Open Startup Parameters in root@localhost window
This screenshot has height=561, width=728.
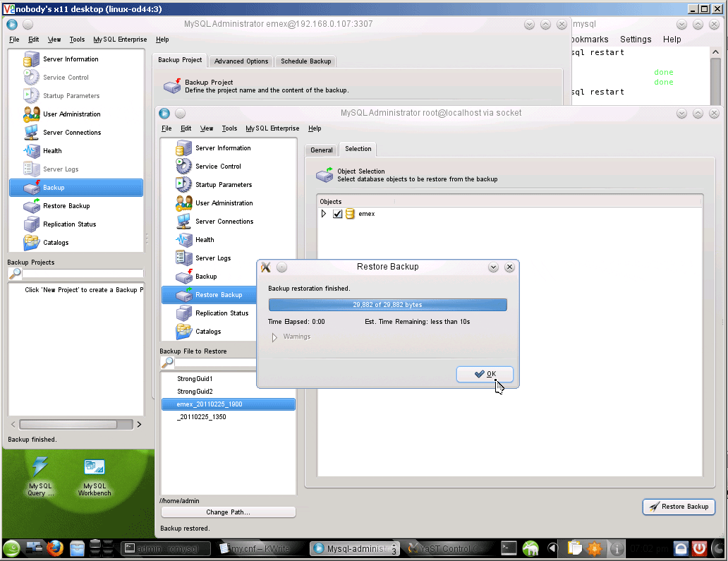pos(229,184)
